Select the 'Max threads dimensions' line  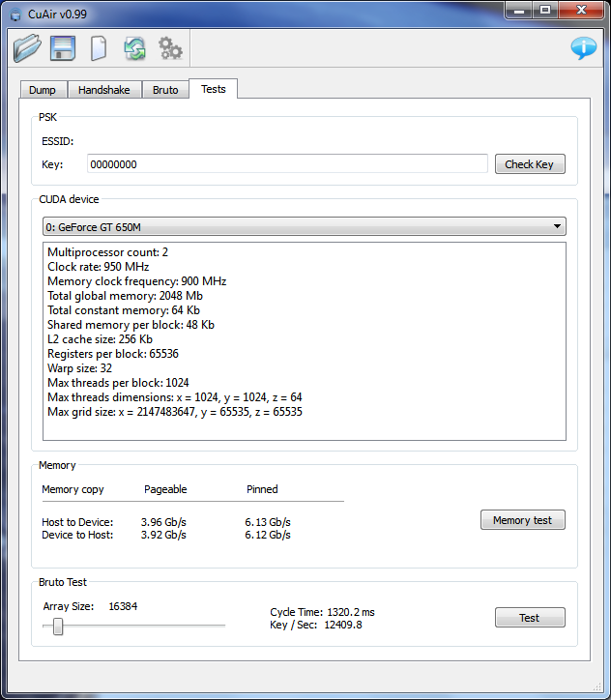pos(175,397)
